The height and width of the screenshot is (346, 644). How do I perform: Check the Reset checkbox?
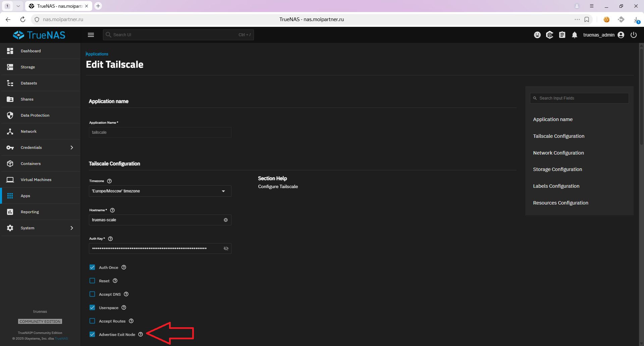coord(92,281)
